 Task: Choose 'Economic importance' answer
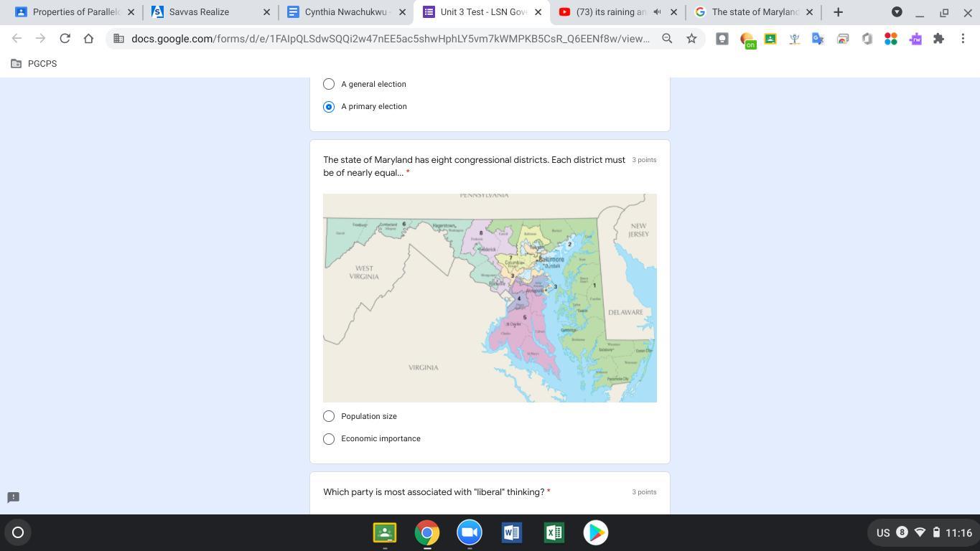tap(329, 438)
